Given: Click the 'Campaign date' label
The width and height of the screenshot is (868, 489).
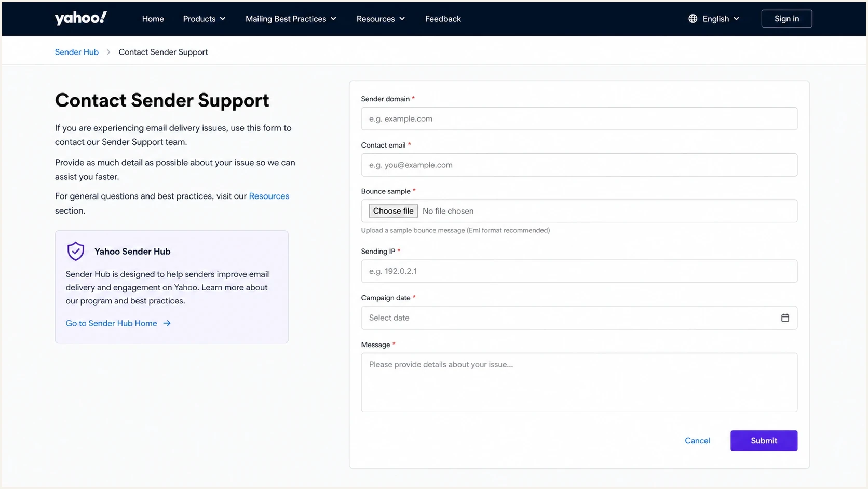Looking at the screenshot, I should pos(386,298).
